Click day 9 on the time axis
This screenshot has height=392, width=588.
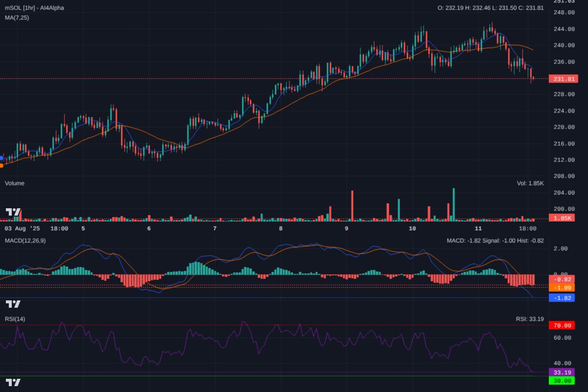(346, 228)
